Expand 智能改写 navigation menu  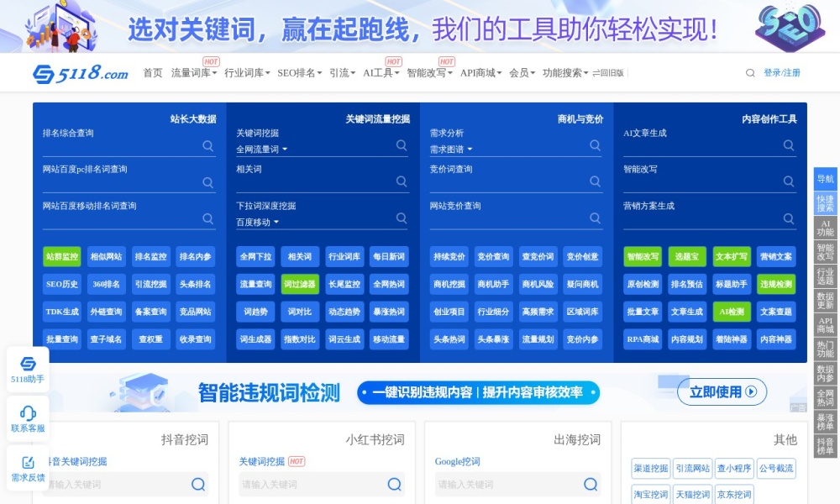click(x=429, y=73)
